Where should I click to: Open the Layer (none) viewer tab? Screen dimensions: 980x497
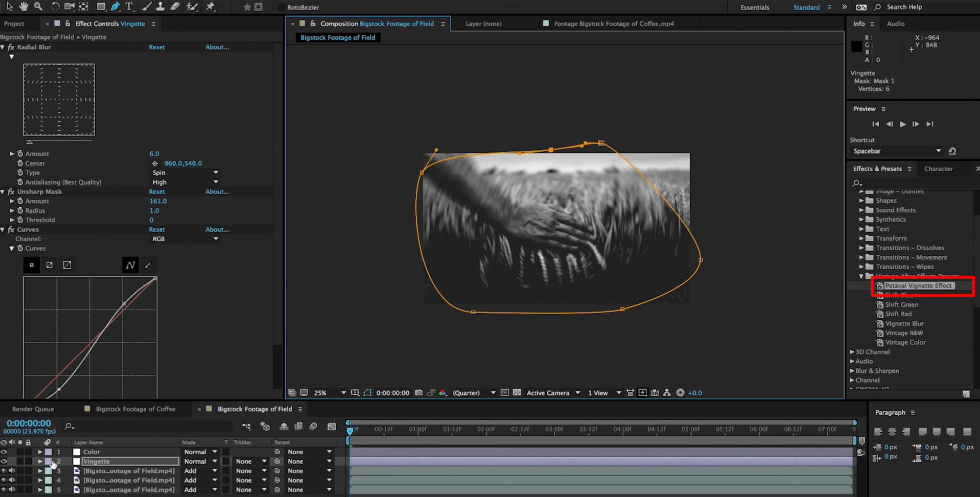pos(483,24)
